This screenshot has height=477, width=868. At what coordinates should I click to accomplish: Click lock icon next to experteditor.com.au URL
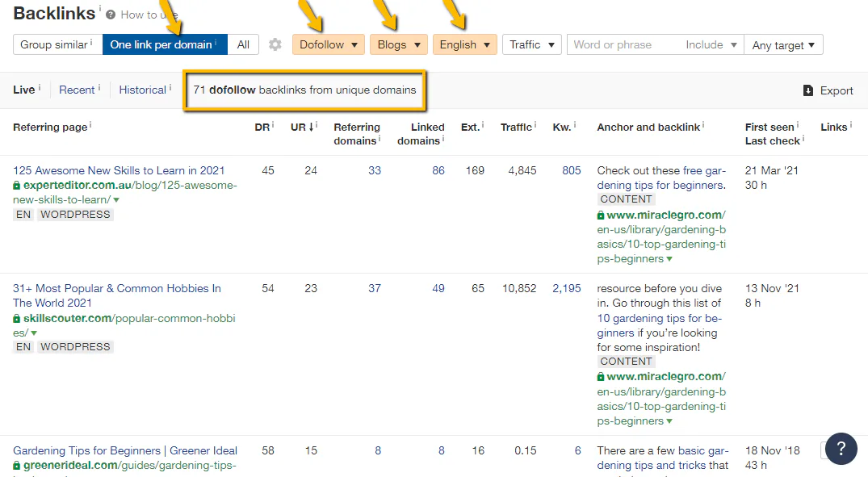[17, 186]
